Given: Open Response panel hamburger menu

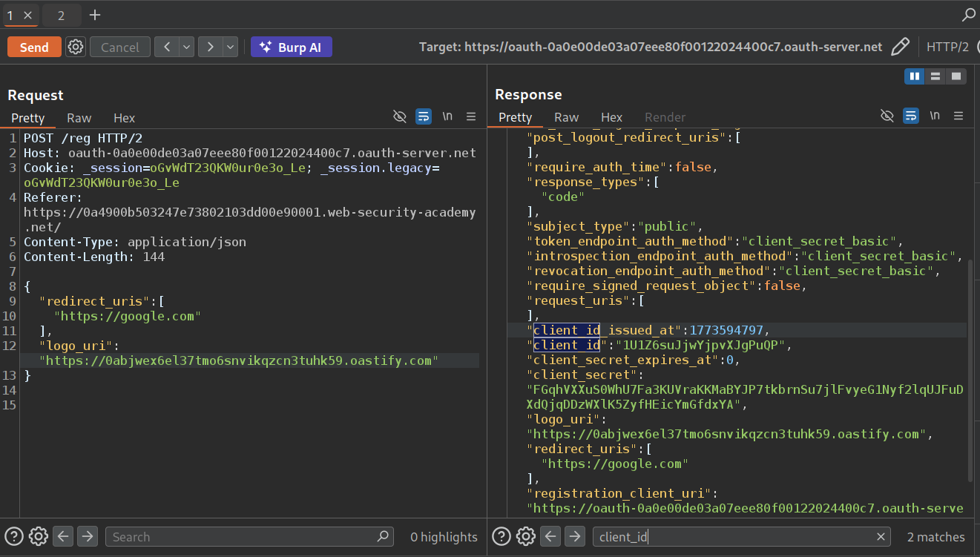Looking at the screenshot, I should pos(958,116).
